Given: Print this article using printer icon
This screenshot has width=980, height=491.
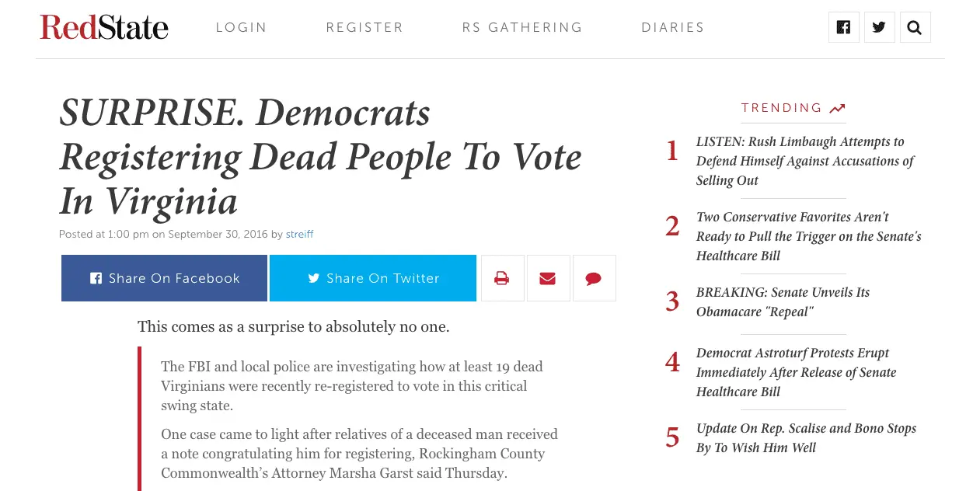Looking at the screenshot, I should pyautogui.click(x=502, y=278).
